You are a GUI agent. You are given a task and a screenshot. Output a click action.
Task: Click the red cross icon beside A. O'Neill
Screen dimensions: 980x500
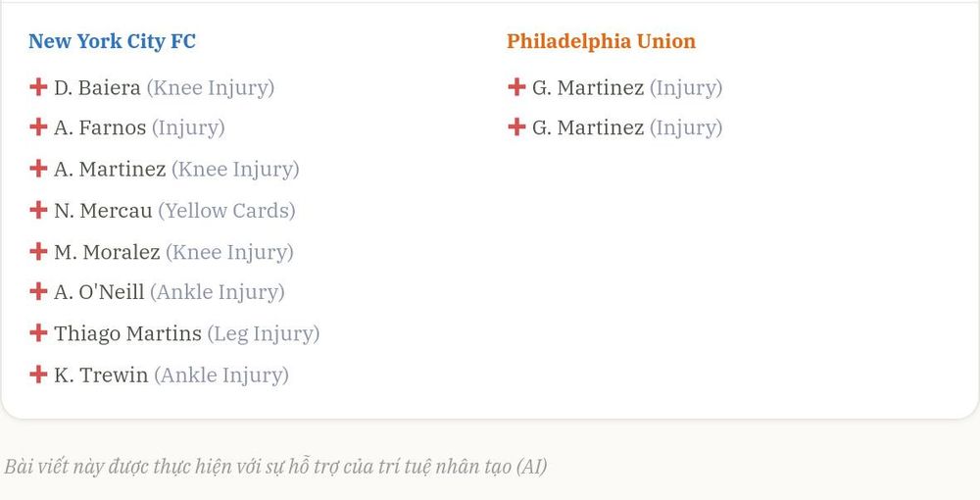click(38, 291)
